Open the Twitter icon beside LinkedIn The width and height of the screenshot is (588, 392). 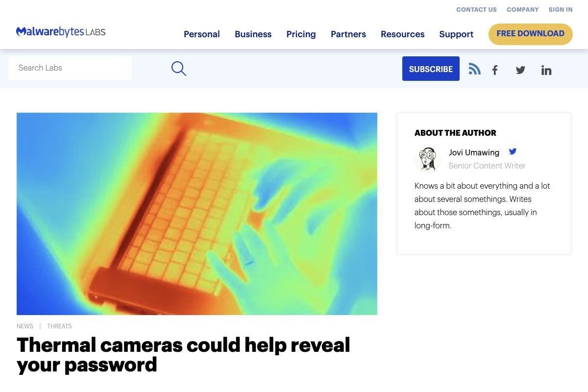(520, 70)
